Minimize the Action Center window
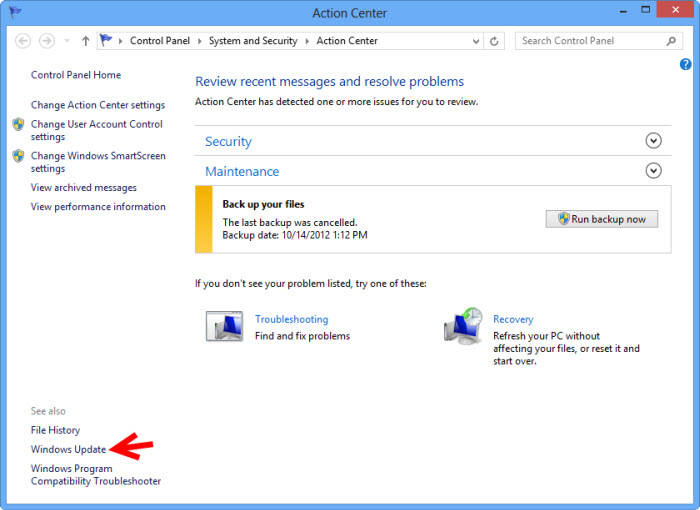The height and width of the screenshot is (510, 700). pyautogui.click(x=623, y=10)
